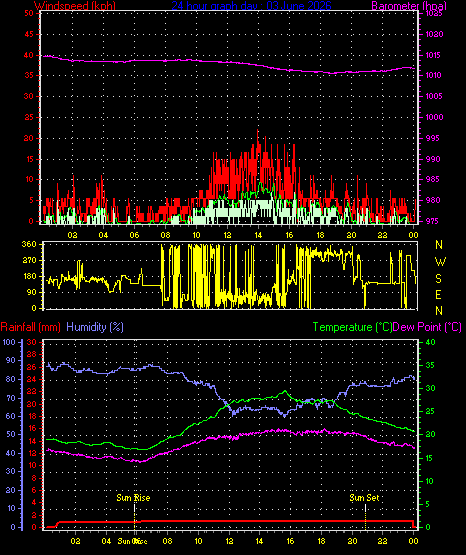The height and width of the screenshot is (555, 466).
Task: Click the Temperature (°C) legend label
Action: (352, 327)
